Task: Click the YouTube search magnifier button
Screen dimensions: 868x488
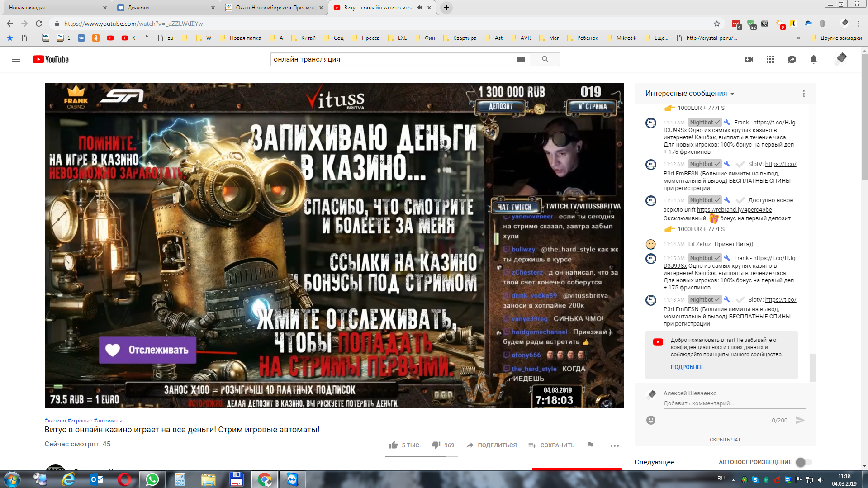Action: click(x=545, y=59)
